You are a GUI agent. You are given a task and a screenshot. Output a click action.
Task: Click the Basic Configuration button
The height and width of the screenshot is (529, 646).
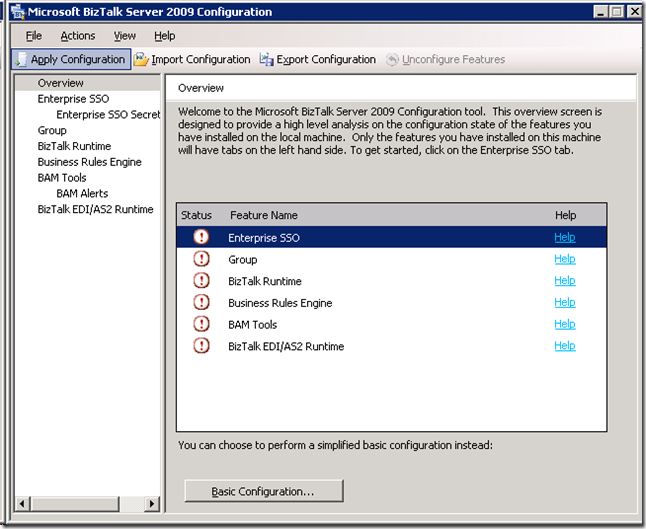pyautogui.click(x=264, y=491)
